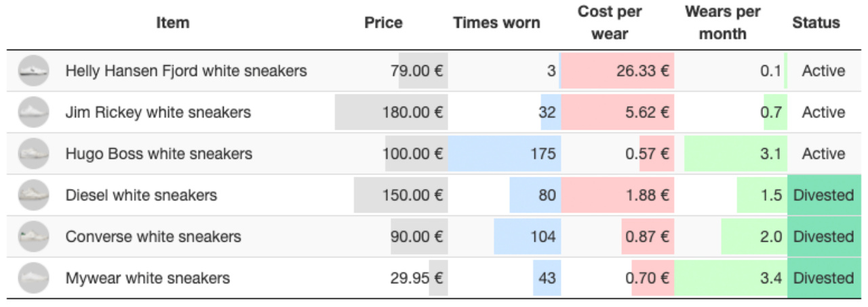Image resolution: width=868 pixels, height=307 pixels.
Task: Click the Jim Rickey sneaker thumbnail icon
Action: tap(33, 112)
